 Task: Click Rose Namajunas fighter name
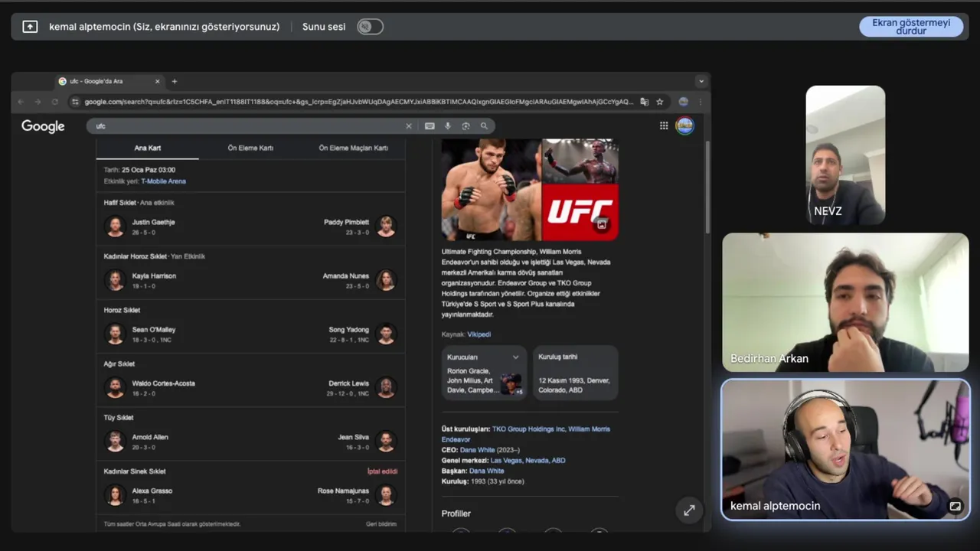(344, 491)
